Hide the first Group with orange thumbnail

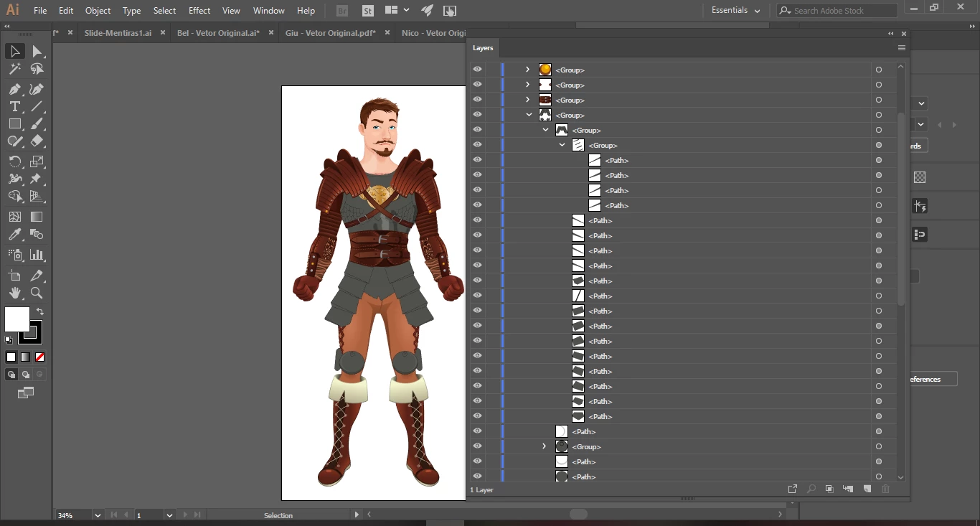tap(477, 70)
